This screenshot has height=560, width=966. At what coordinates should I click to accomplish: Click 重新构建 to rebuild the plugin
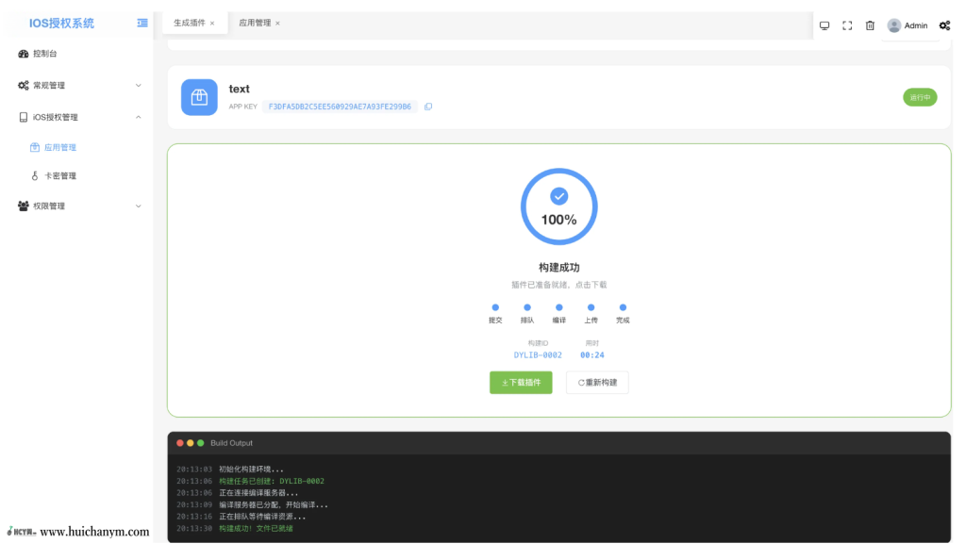coord(597,382)
